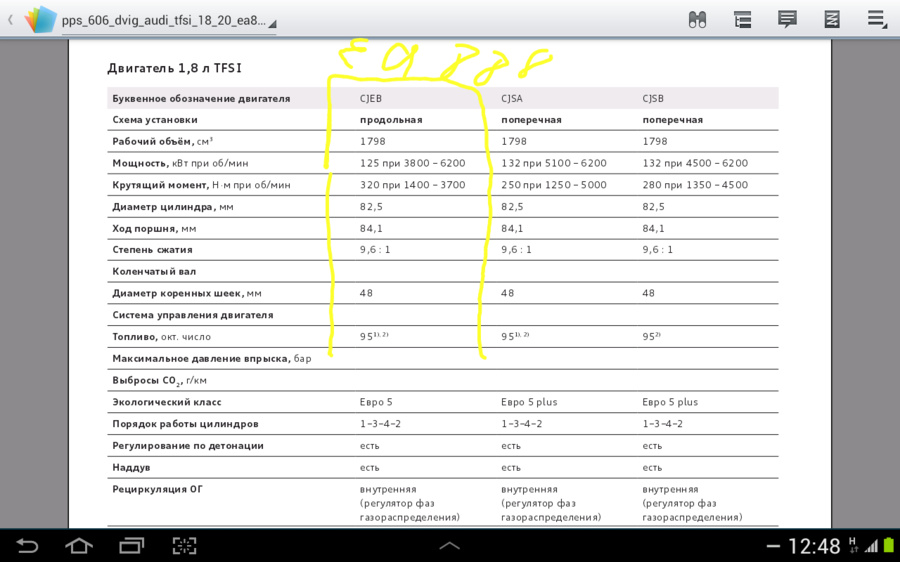This screenshot has width=900, height=562.
Task: Select the 'Диаметр цилиндра' row label
Action: (x=173, y=207)
